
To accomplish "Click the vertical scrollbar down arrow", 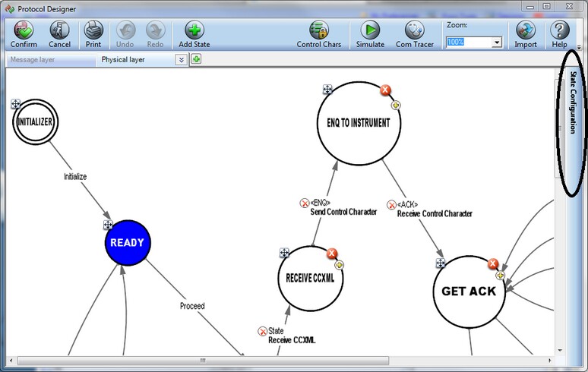I will point(560,351).
